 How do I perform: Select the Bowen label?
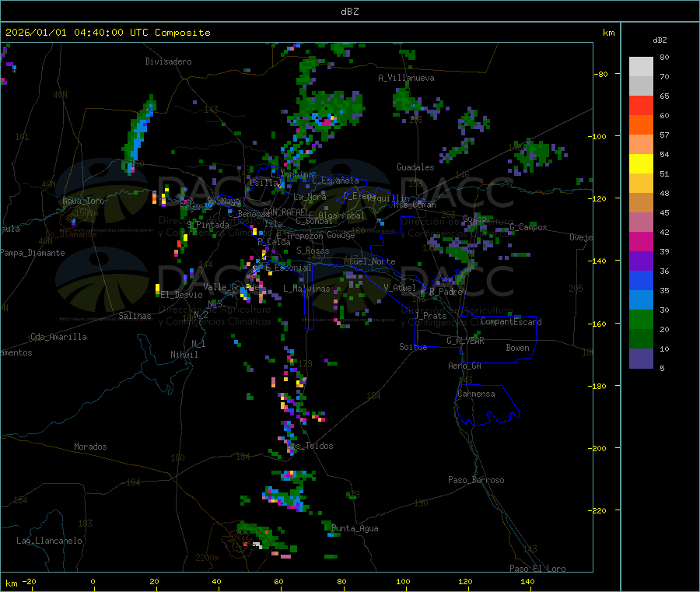518,348
